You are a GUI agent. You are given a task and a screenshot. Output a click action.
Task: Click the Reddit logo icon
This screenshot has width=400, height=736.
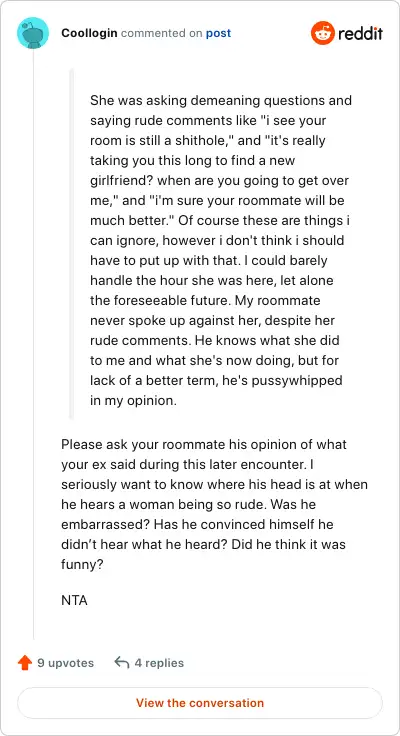322,33
